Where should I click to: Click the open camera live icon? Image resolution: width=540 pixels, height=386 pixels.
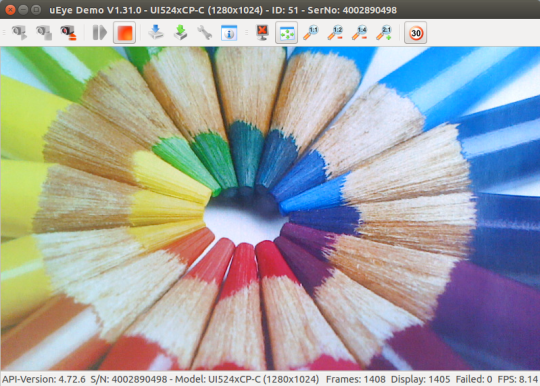[x=19, y=33]
